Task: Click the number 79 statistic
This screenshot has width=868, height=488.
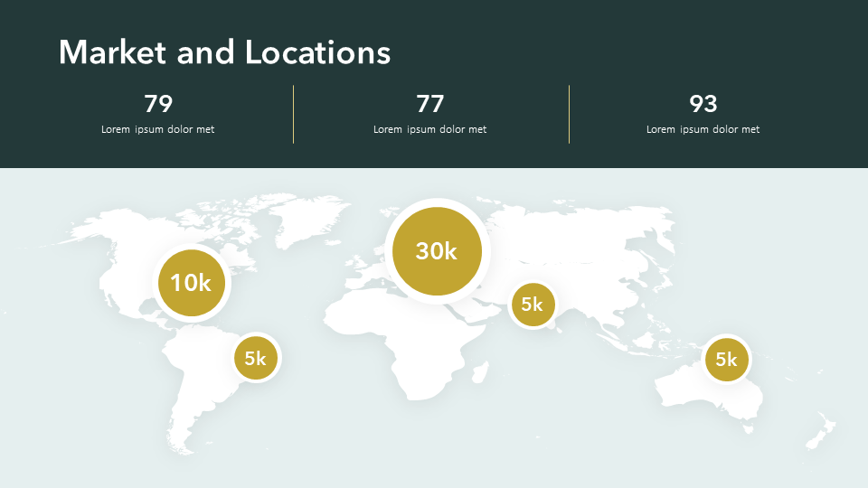Action: click(158, 104)
